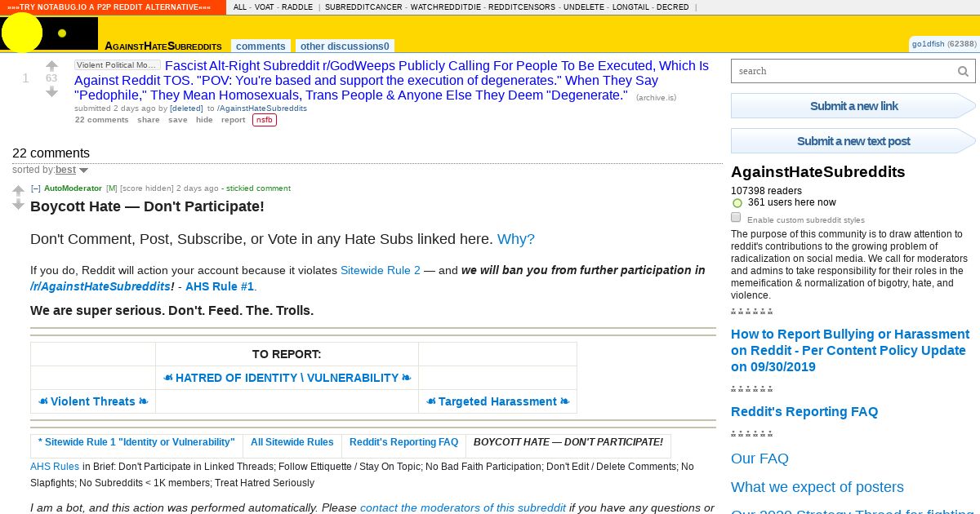Image resolution: width=980 pixels, height=514 pixels.
Task: Click the search magnifier icon
Action: [x=964, y=71]
